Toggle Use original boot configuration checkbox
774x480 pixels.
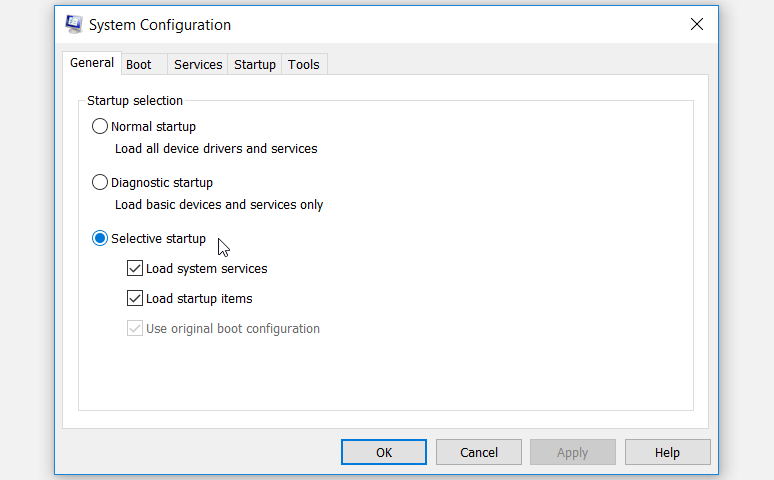point(135,329)
